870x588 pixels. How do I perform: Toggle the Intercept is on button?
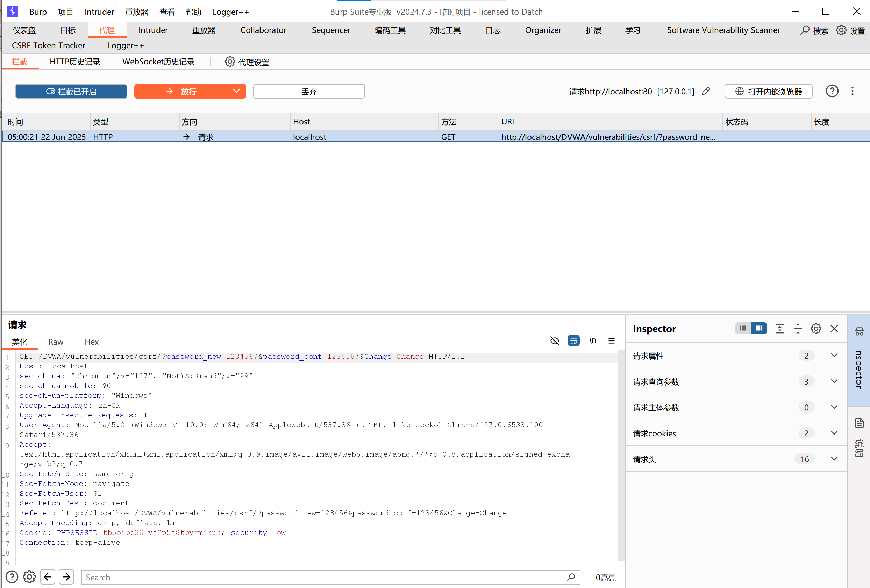(x=71, y=91)
